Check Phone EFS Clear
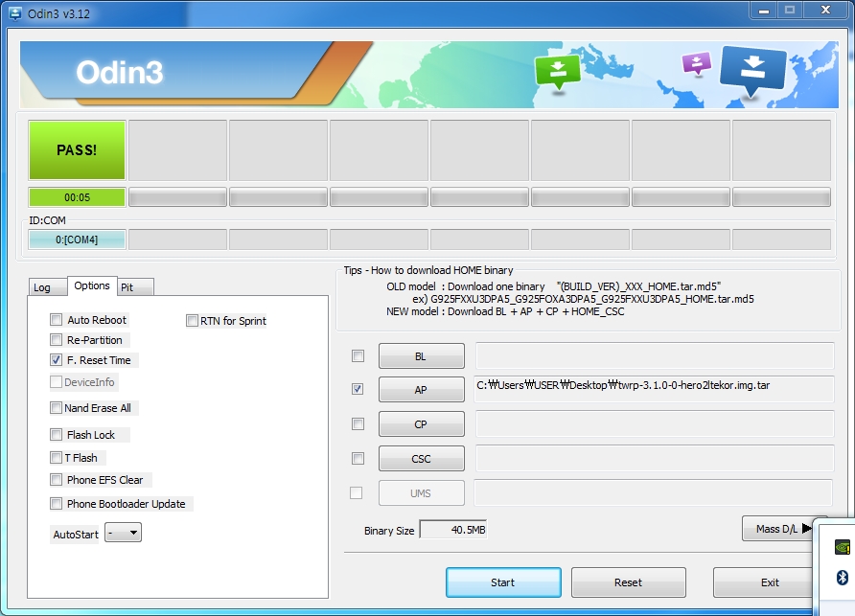The image size is (855, 616). 56,480
